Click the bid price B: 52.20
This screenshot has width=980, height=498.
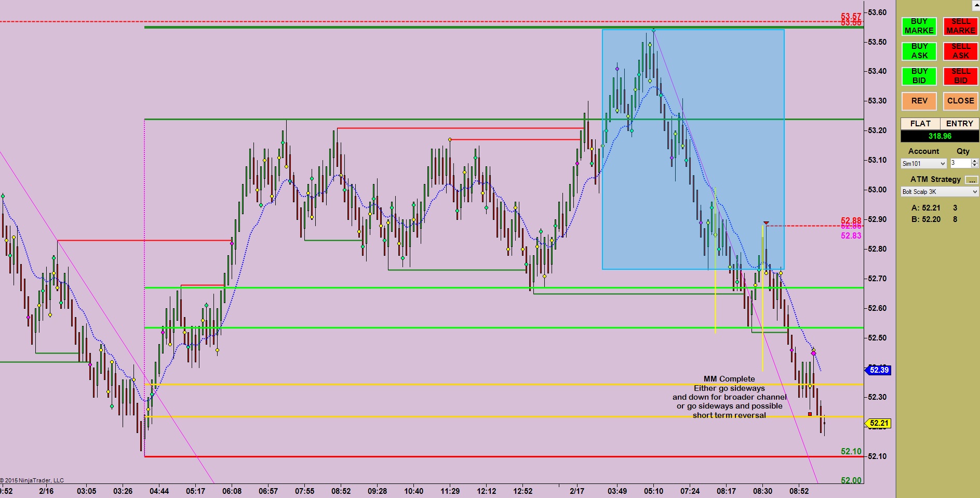coord(925,219)
